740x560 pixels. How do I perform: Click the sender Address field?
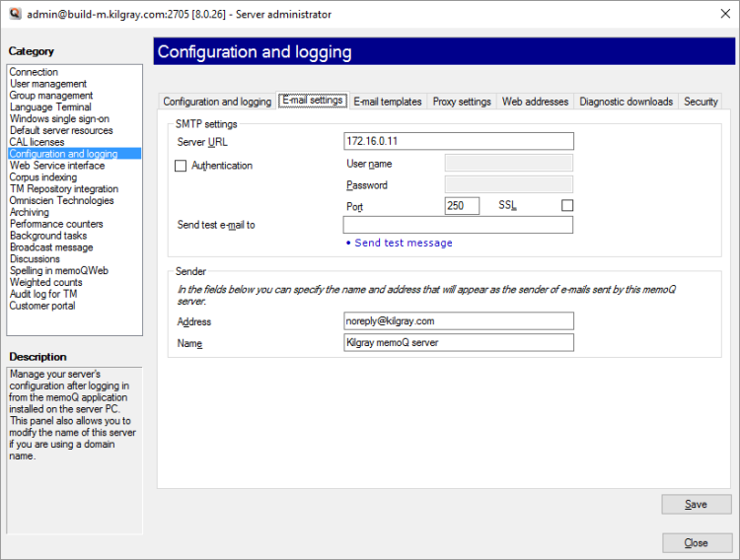tap(459, 321)
